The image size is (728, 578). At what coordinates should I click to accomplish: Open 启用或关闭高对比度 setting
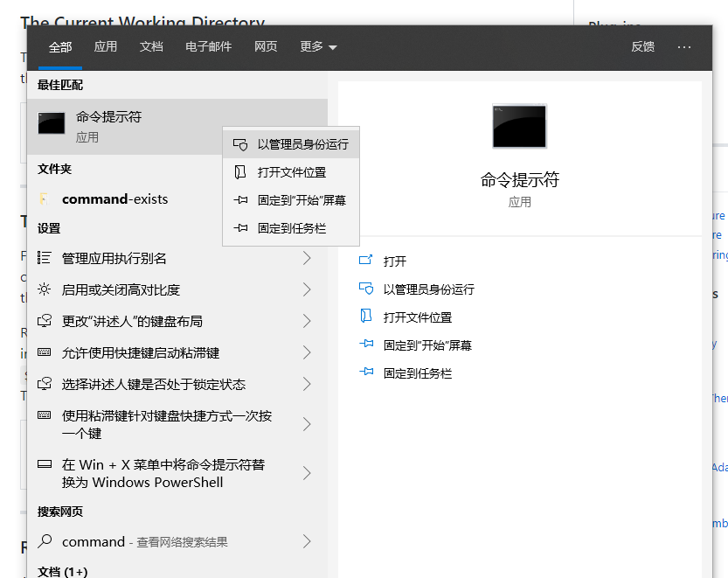[x=177, y=290]
